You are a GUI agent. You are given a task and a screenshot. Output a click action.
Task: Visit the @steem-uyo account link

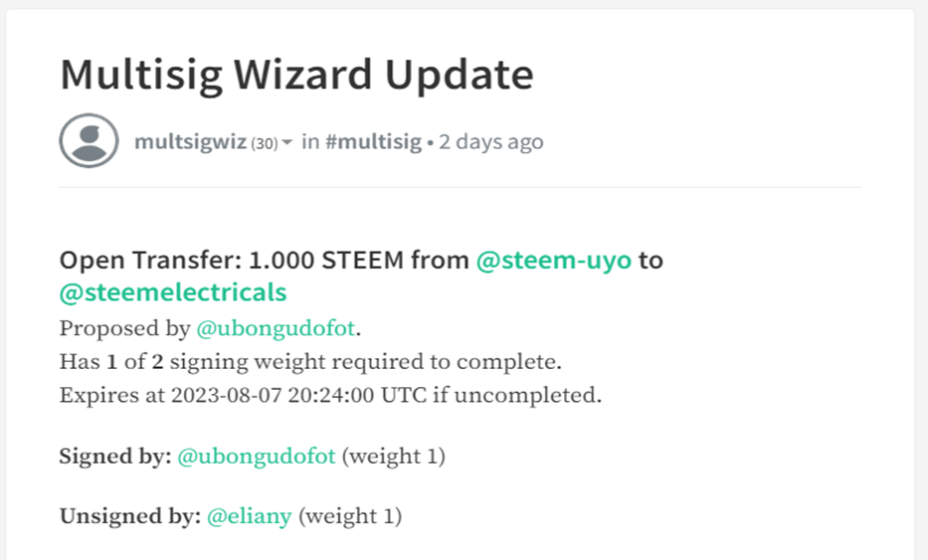coord(554,261)
